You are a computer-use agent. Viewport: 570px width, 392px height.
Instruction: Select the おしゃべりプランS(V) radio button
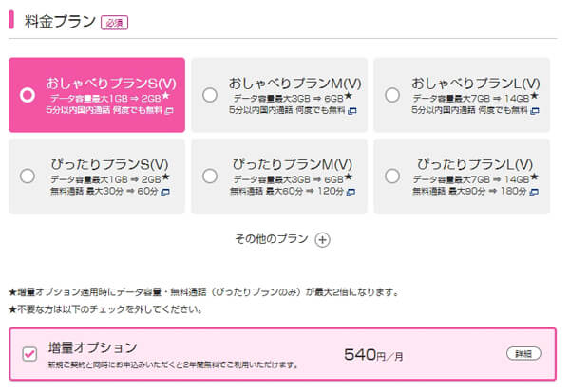[28, 95]
